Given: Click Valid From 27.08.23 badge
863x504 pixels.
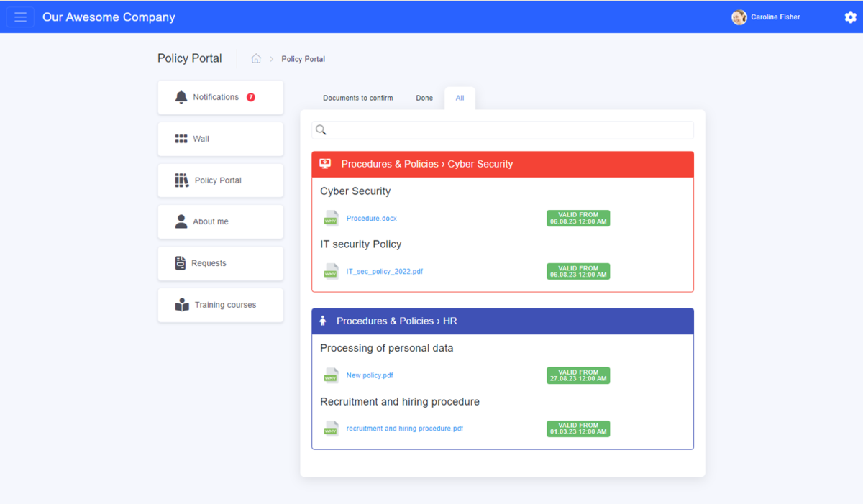Looking at the screenshot, I should 578,375.
